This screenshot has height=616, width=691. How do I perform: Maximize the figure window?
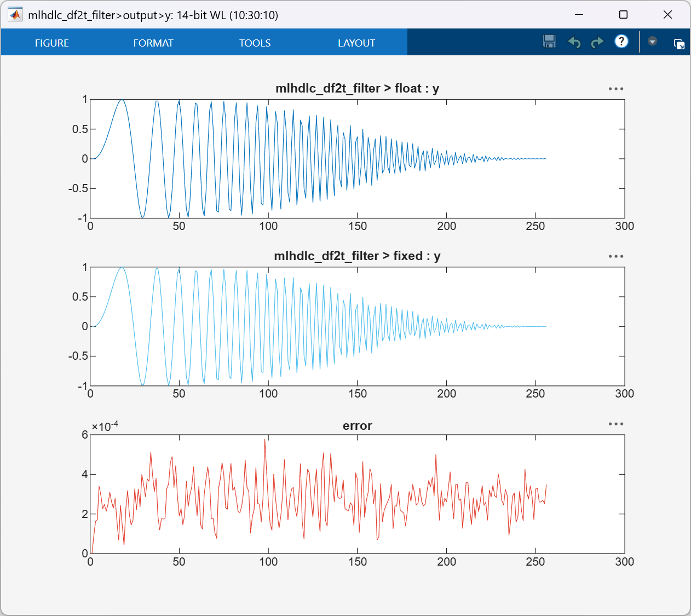click(x=623, y=15)
